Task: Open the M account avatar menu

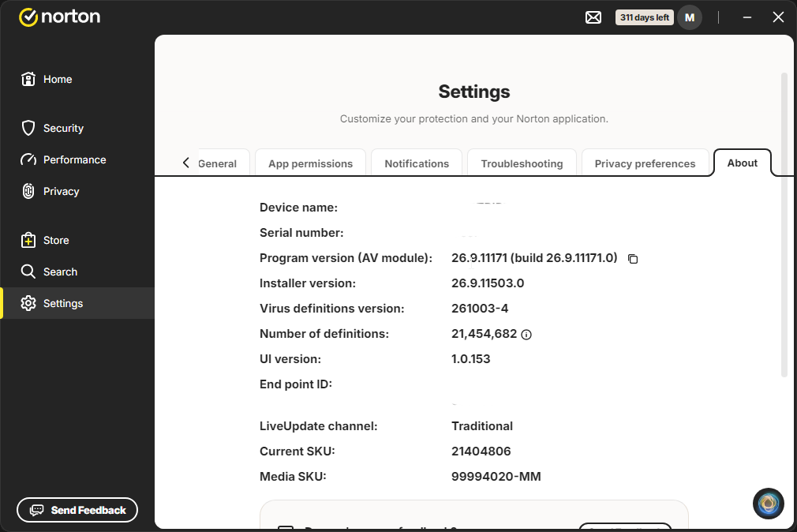Action: pos(690,17)
